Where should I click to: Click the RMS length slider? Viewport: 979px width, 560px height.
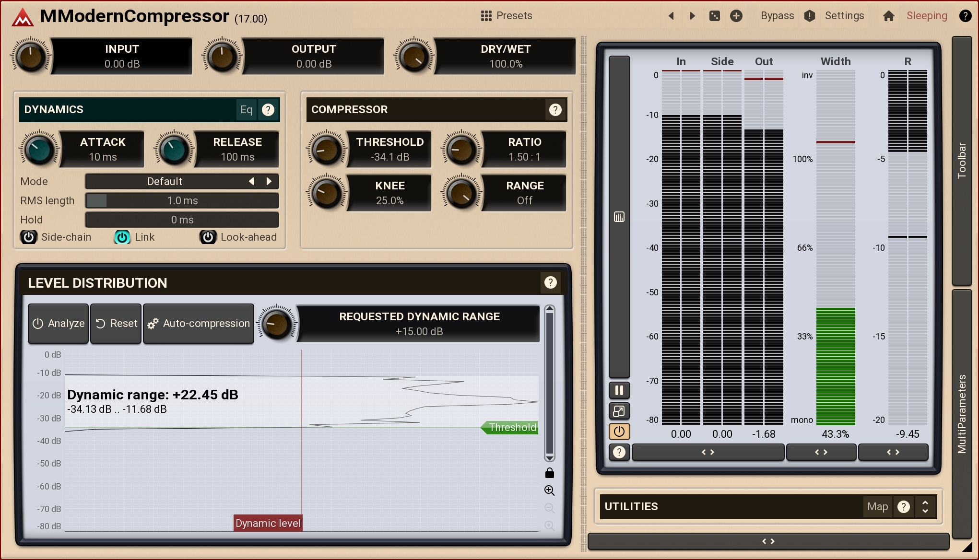(x=182, y=201)
